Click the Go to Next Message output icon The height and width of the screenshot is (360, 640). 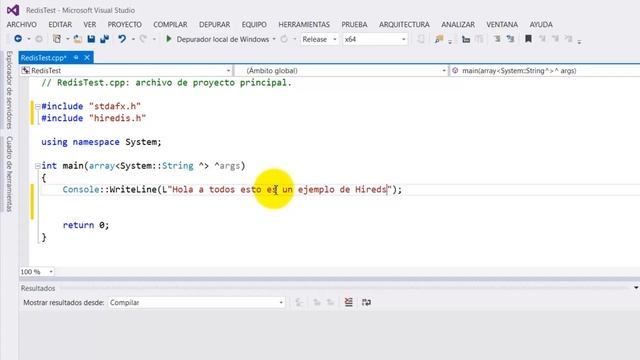[330, 302]
